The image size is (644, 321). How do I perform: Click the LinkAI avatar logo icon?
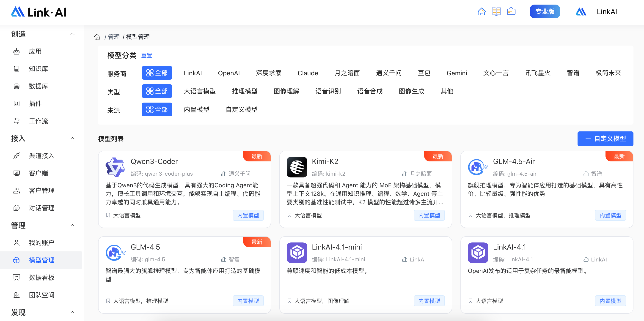point(581,11)
